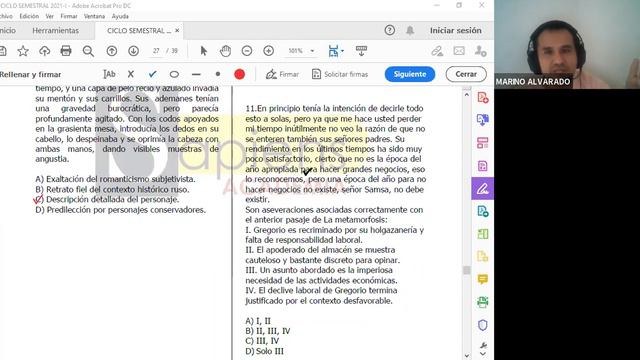Image resolution: width=640 pixels, height=360 pixels.
Task: Close the CICLO SEMESTRAL tab
Action: 177,31
